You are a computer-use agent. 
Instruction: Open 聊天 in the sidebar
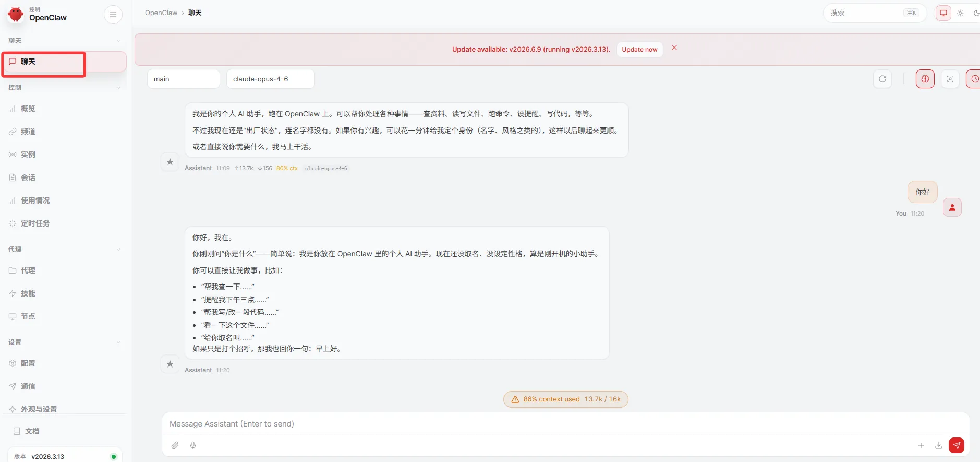coord(64,62)
